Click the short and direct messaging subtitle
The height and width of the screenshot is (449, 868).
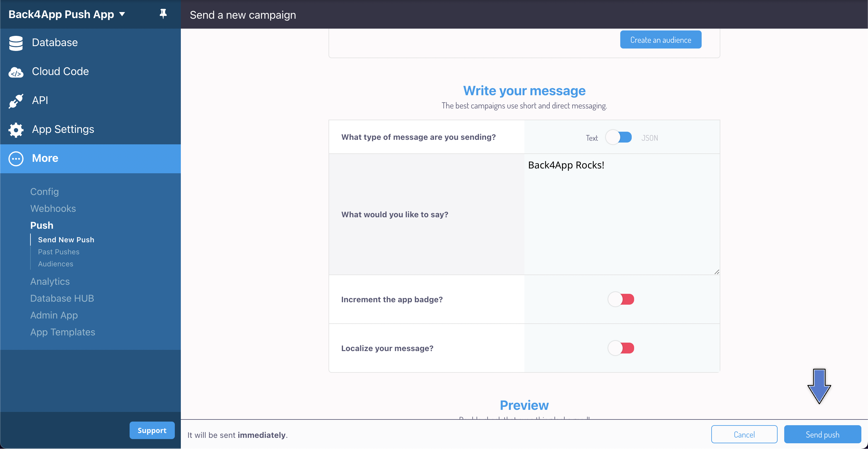click(524, 106)
